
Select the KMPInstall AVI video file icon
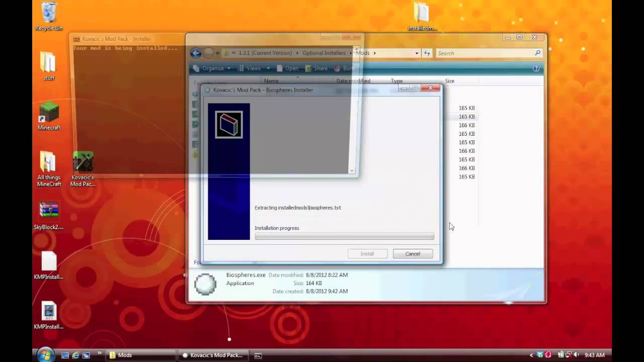tap(49, 315)
